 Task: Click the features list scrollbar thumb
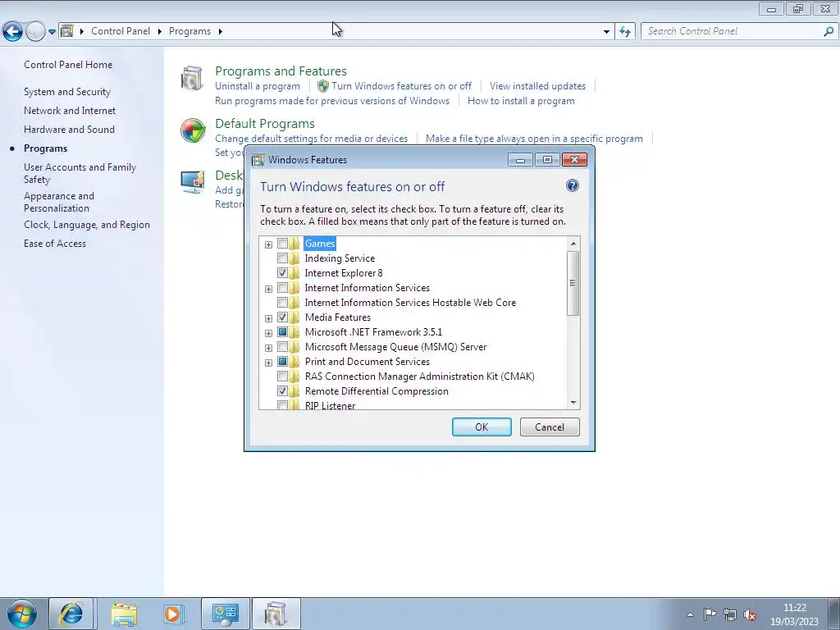pyautogui.click(x=573, y=283)
